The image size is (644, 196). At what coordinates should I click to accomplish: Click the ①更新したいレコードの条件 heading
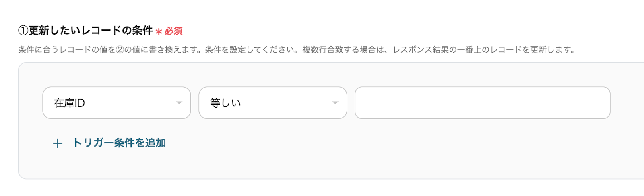pos(91,31)
